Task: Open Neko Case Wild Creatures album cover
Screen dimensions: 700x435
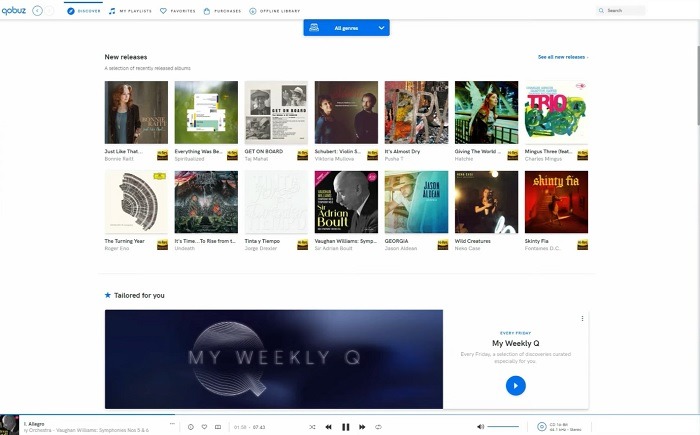Action: (487, 202)
